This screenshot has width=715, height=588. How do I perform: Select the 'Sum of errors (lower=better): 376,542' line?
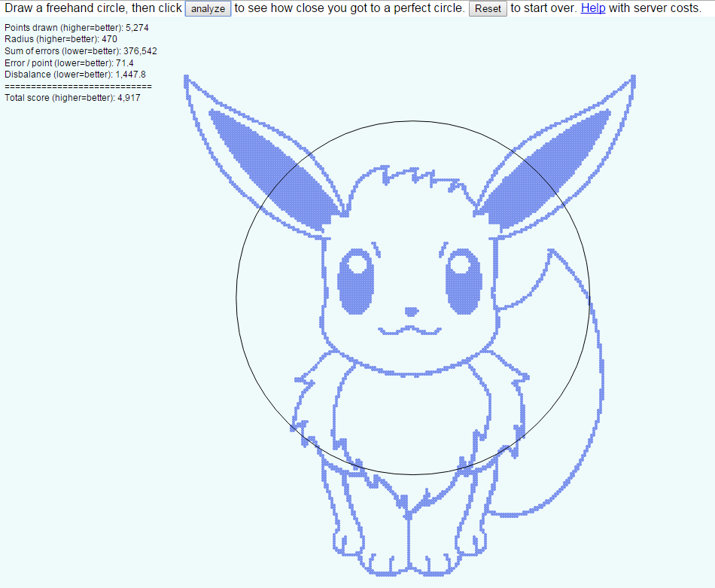pyautogui.click(x=81, y=51)
